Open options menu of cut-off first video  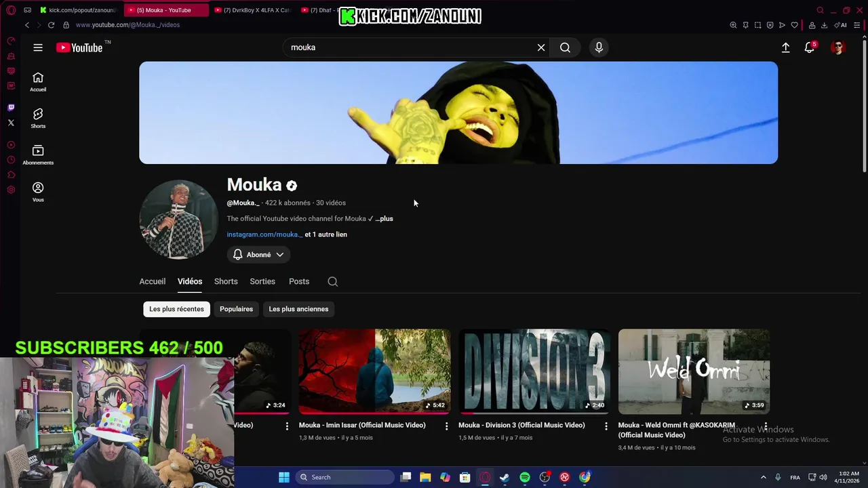pos(287,426)
